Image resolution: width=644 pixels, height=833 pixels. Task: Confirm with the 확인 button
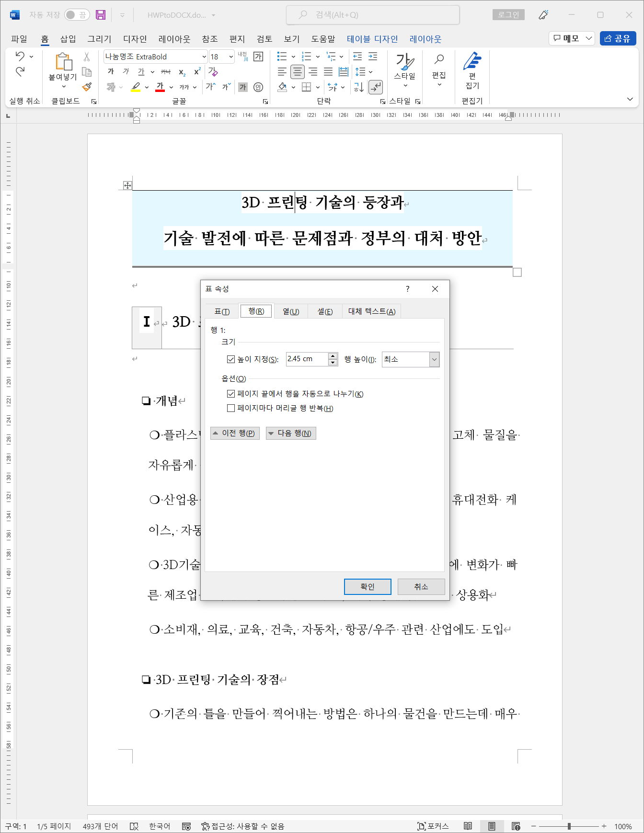pos(368,587)
